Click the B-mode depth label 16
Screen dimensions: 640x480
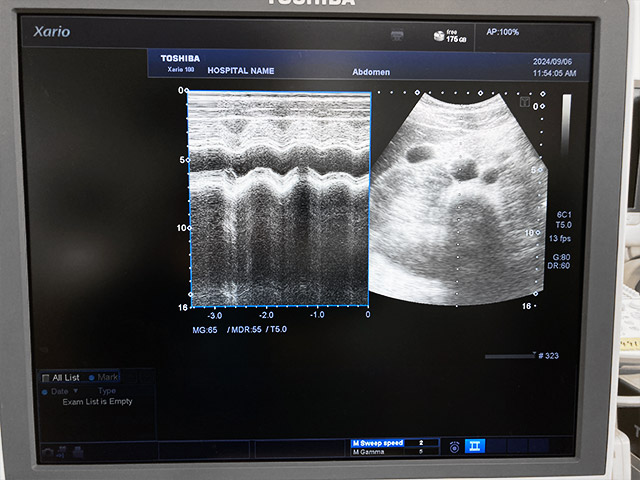527,306
